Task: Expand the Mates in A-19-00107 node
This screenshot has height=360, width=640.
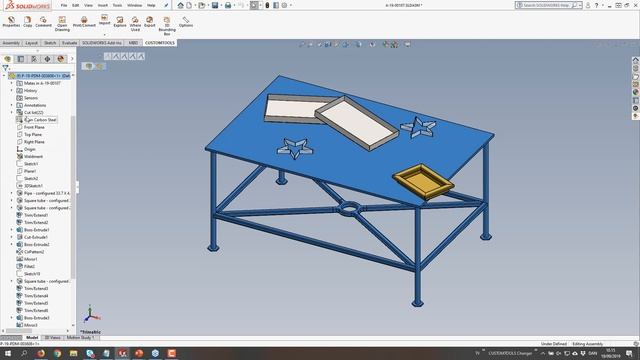Action: point(12,83)
